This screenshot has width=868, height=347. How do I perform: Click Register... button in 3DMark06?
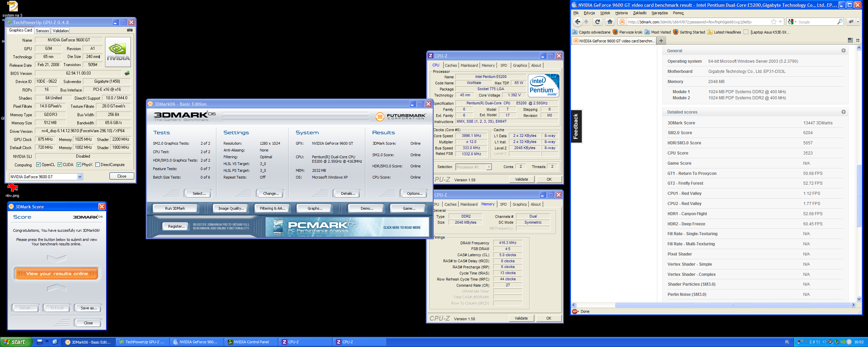tap(176, 226)
